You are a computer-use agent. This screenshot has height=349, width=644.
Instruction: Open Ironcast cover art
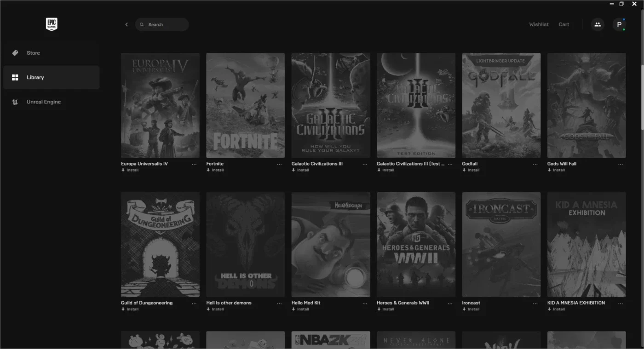click(x=501, y=245)
